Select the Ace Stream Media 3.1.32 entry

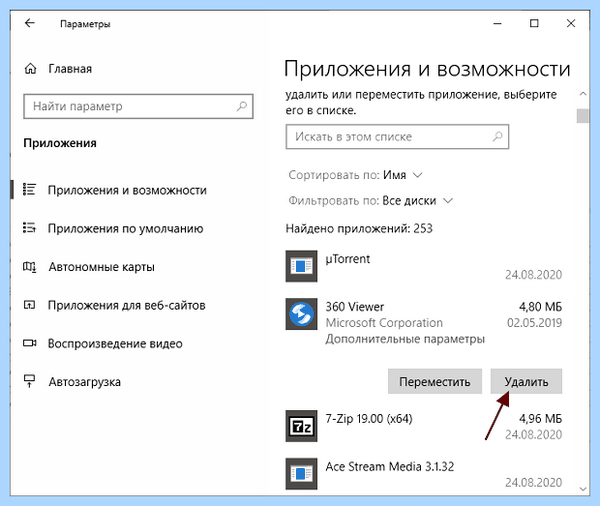tap(424, 474)
